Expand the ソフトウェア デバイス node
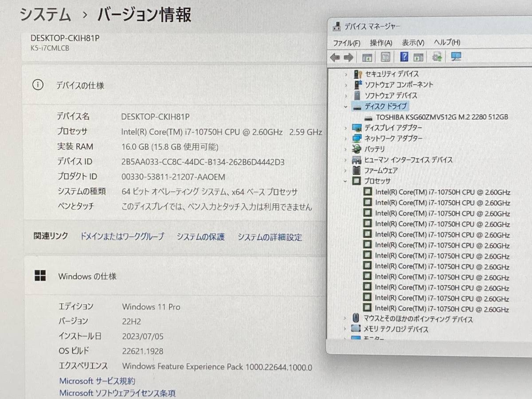This screenshot has height=399, width=532. [x=346, y=95]
